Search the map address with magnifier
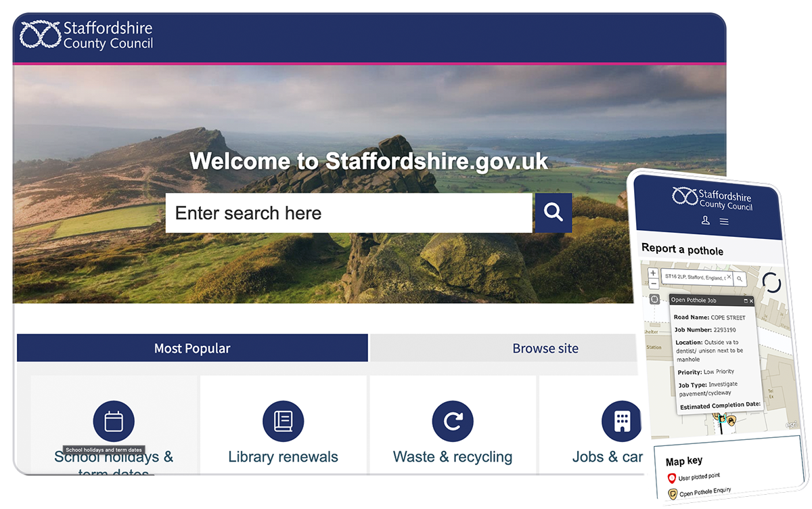Image resolution: width=812 pixels, height=509 pixels. tap(740, 278)
